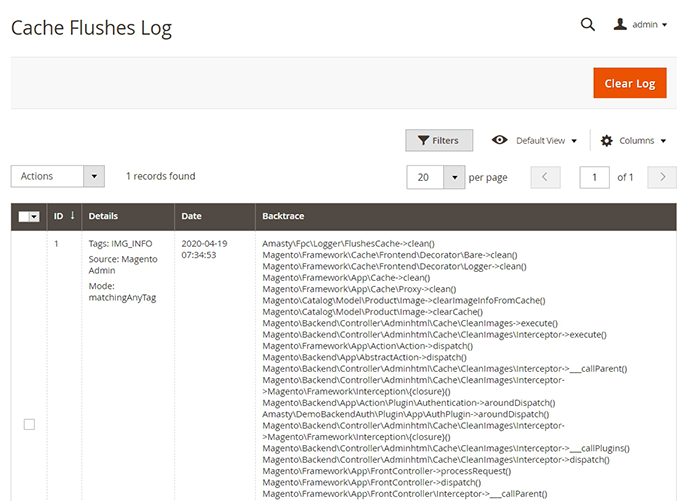Screen dimensions: 684x501
Task: Sort by ID column header
Action: tap(64, 216)
